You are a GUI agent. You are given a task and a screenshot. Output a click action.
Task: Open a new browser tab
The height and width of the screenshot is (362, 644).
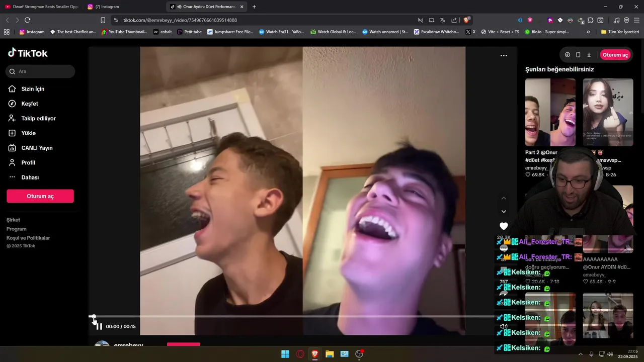[254, 7]
